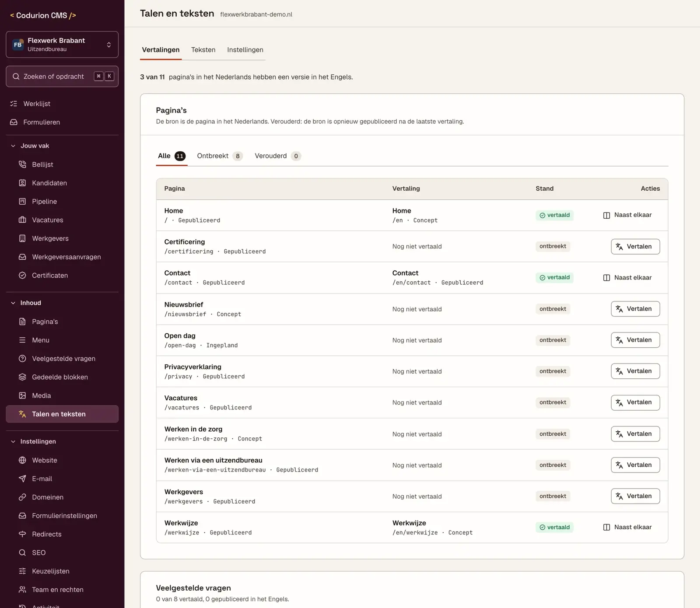This screenshot has width=700, height=608.
Task: Open the Media image icon
Action: (x=22, y=395)
